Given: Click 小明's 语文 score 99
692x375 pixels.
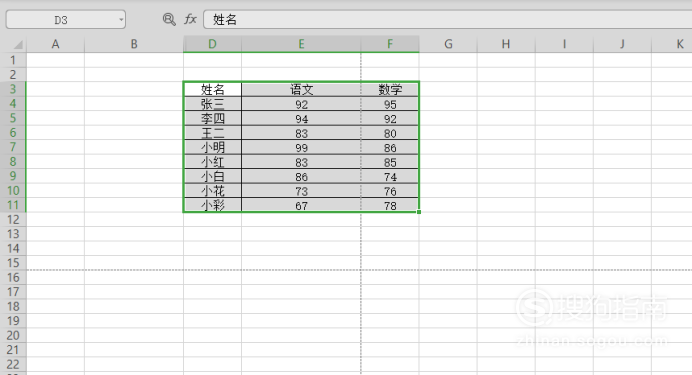Looking at the screenshot, I should [301, 147].
